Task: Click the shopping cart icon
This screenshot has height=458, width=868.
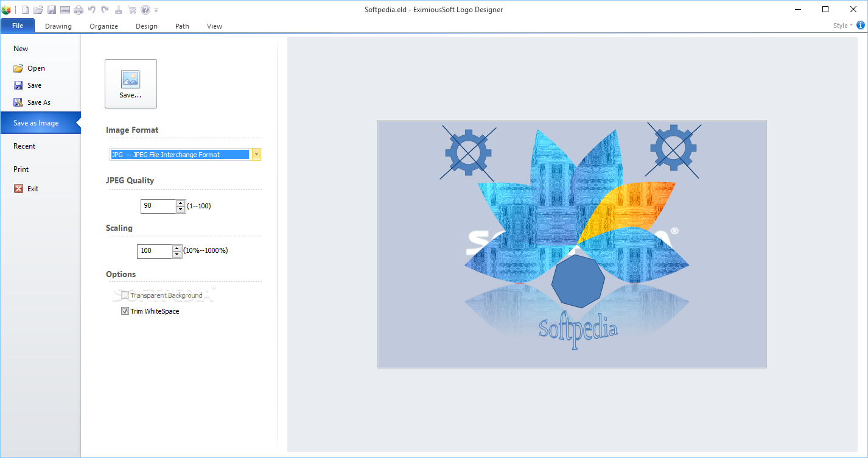Action: click(x=132, y=10)
